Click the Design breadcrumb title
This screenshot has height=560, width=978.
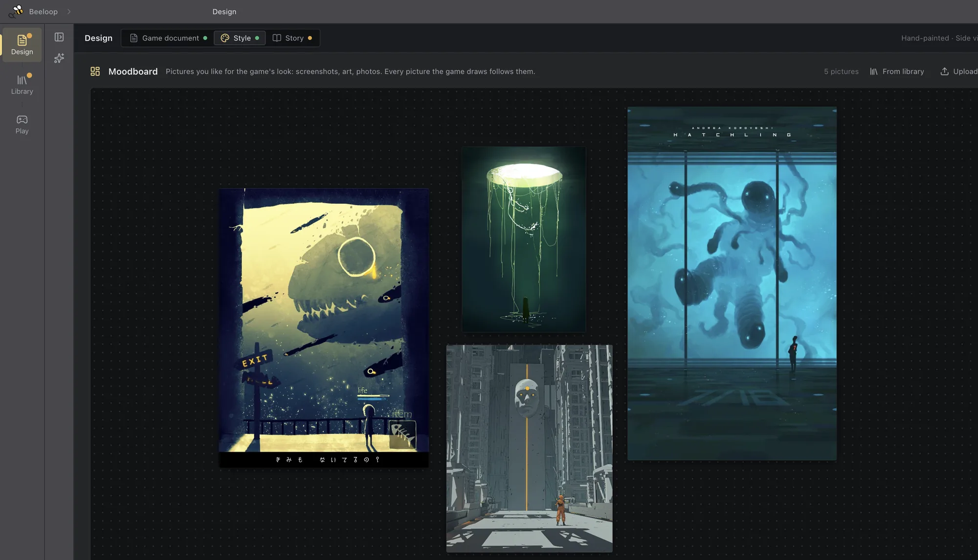tap(224, 11)
